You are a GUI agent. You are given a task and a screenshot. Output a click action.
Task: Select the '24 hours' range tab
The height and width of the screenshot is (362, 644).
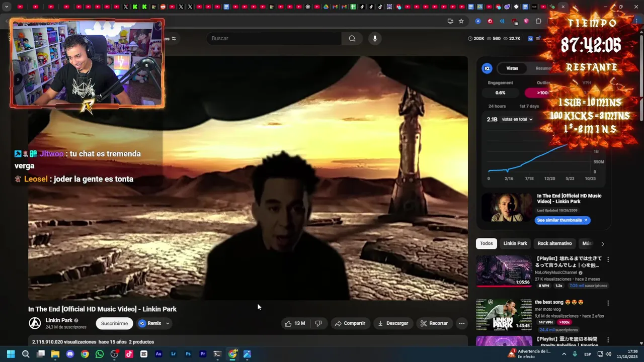[x=497, y=106]
